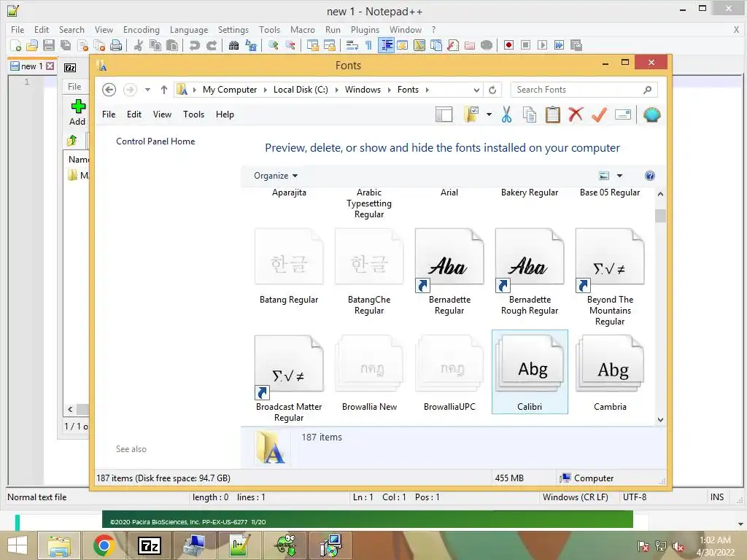
Task: Open Tools menu in Fonts window
Action: [193, 114]
